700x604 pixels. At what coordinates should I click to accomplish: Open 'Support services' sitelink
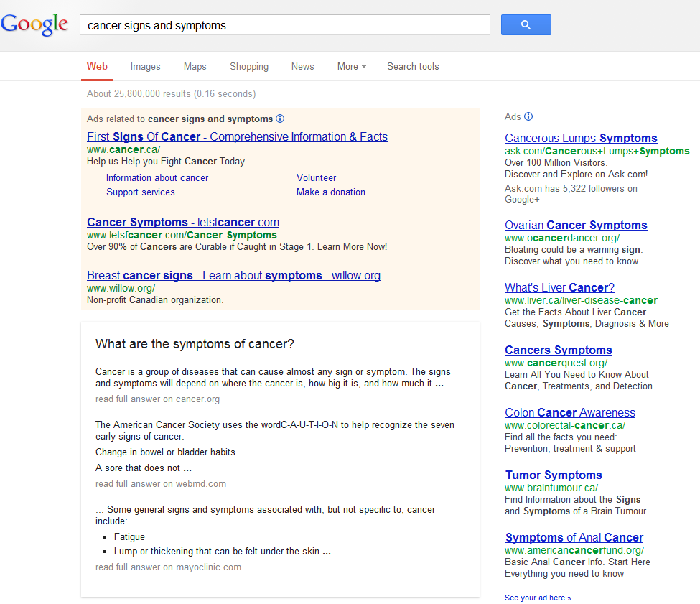(x=141, y=192)
